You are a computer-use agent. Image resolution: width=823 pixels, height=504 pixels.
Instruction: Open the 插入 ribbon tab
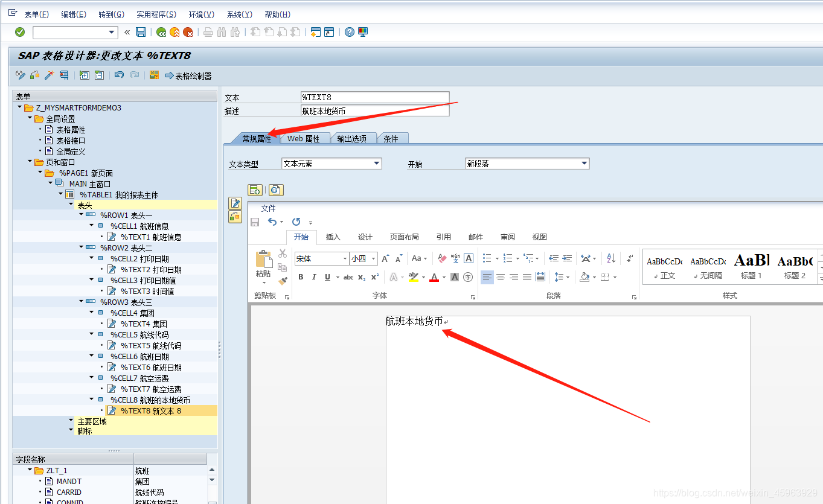333,237
